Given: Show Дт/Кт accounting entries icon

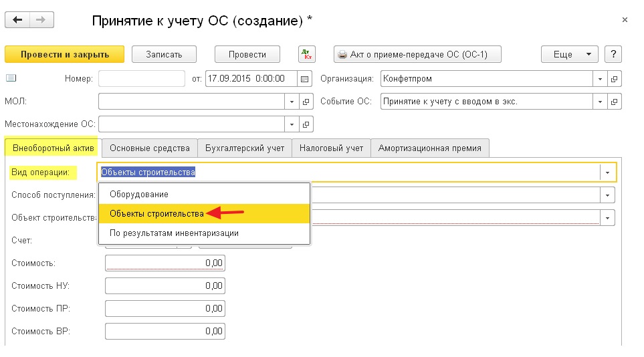Looking at the screenshot, I should point(306,54).
